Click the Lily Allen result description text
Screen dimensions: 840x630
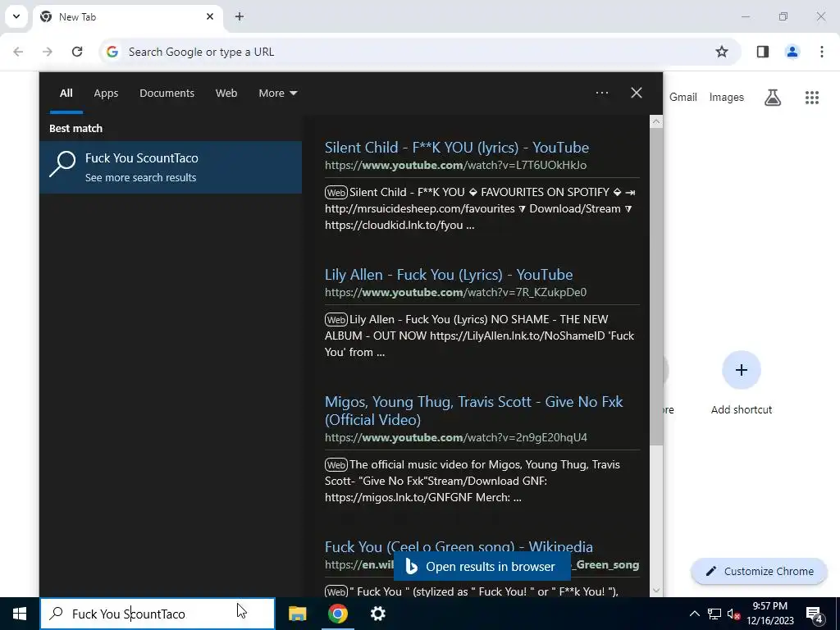click(479, 336)
